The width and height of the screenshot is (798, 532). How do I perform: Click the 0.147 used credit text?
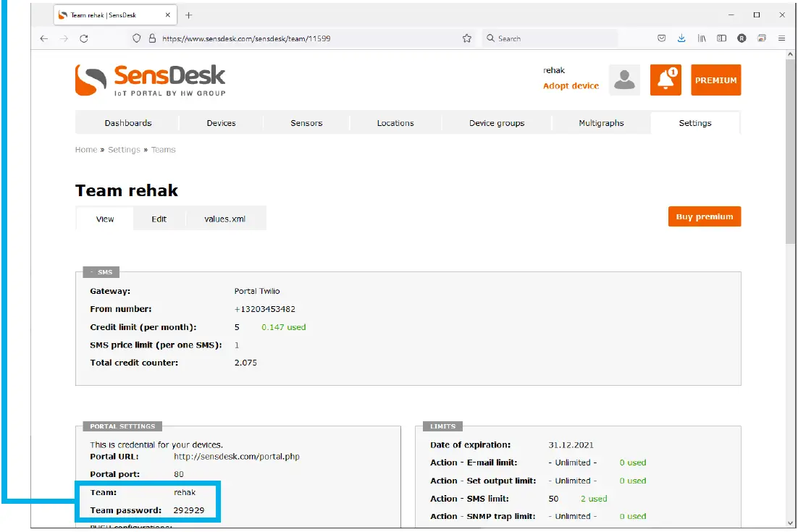(283, 327)
